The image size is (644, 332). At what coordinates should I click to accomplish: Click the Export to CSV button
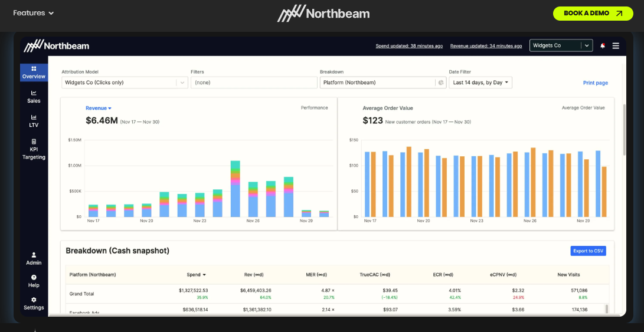(588, 251)
